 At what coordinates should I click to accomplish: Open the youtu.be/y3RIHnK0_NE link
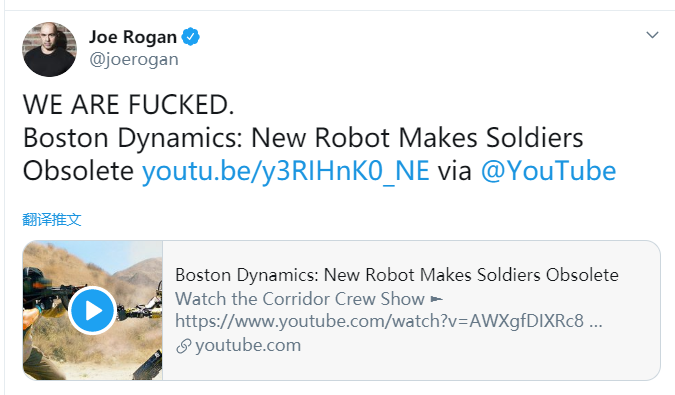(286, 171)
